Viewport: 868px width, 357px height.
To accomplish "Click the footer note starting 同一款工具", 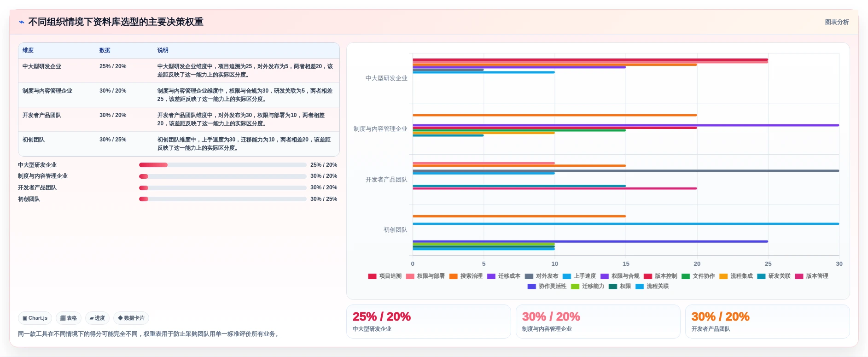I will pos(149,334).
